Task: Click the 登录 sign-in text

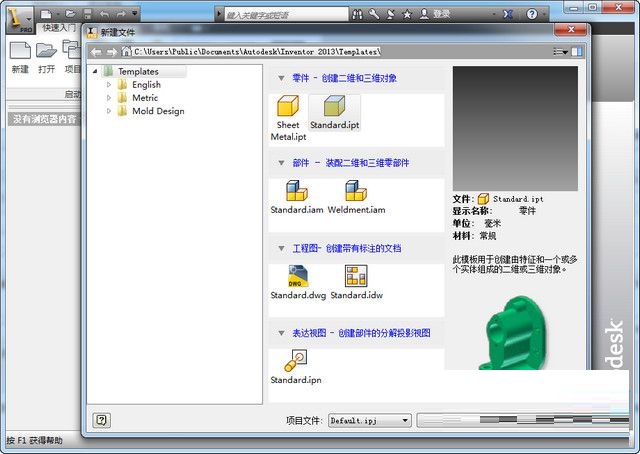Action: [x=442, y=14]
